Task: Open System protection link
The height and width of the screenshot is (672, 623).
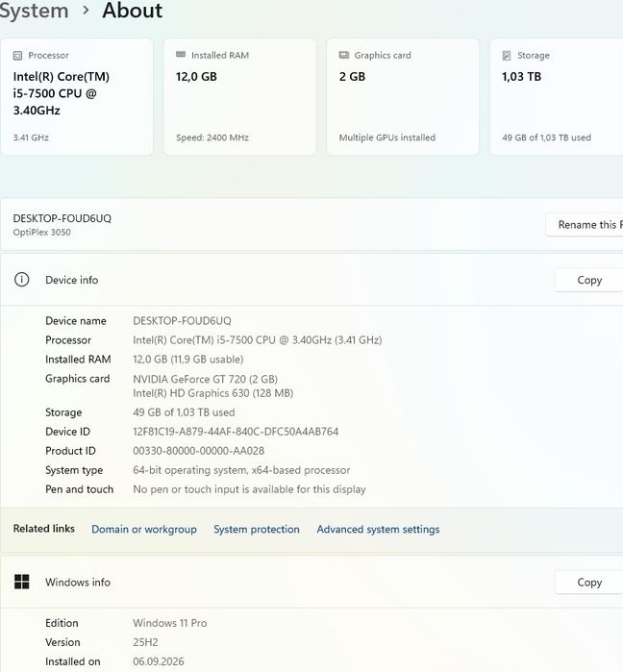Action: tap(257, 529)
